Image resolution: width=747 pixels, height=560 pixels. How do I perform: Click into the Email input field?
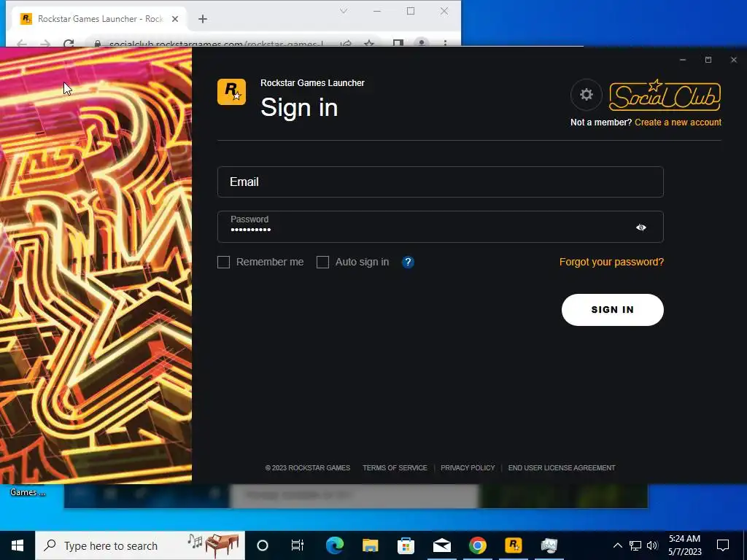pyautogui.click(x=440, y=182)
